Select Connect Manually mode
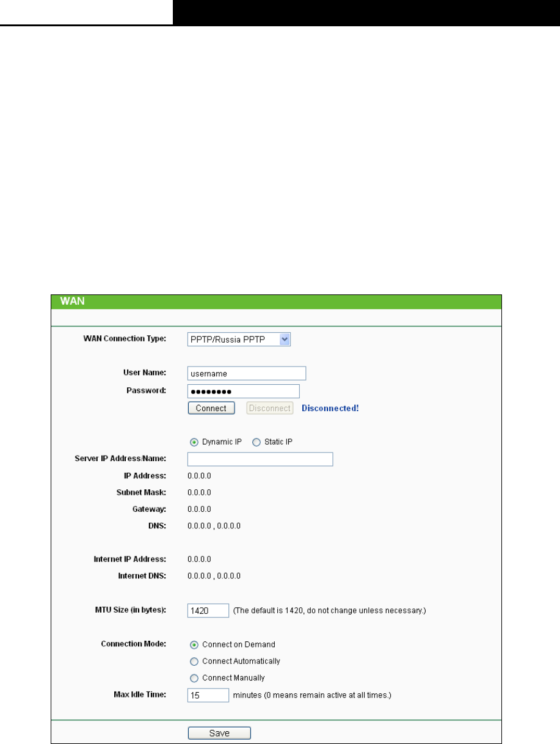Viewport: 560px width, 744px height. 195,678
